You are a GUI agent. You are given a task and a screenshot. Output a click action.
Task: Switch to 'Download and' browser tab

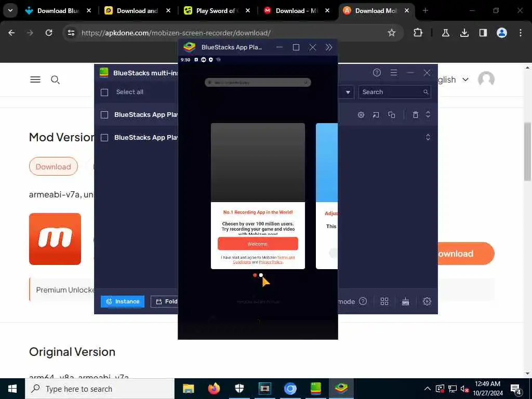click(137, 10)
